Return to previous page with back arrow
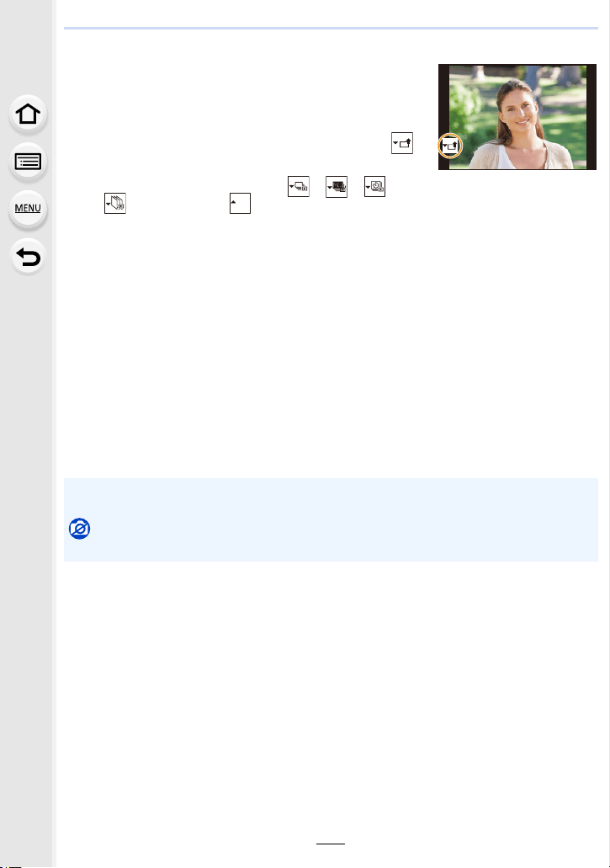 pos(28,257)
